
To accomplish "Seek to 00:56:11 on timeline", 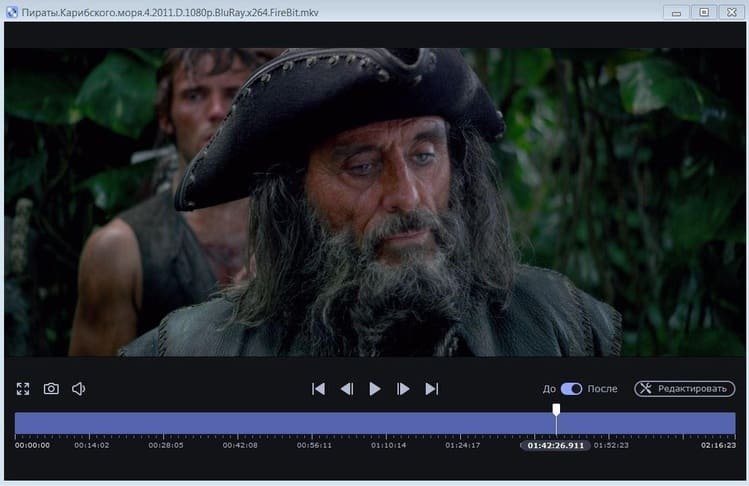I will [x=315, y=423].
